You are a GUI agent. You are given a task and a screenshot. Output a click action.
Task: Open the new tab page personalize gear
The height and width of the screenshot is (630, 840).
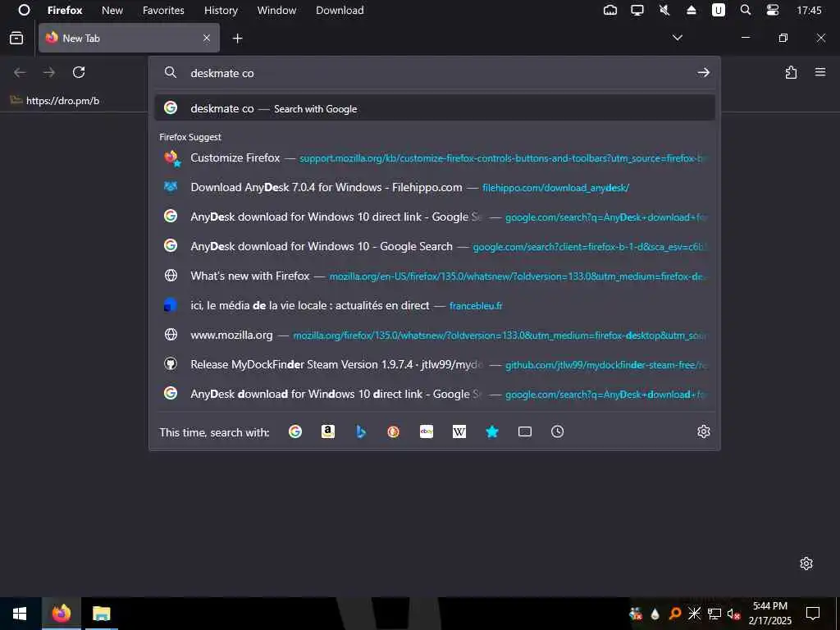coord(806,564)
